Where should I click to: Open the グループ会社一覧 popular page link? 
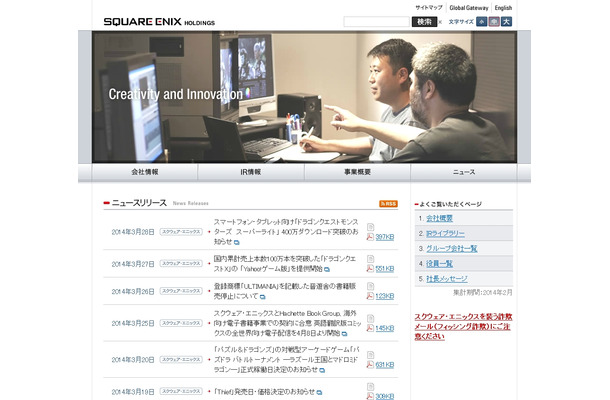coord(452,249)
